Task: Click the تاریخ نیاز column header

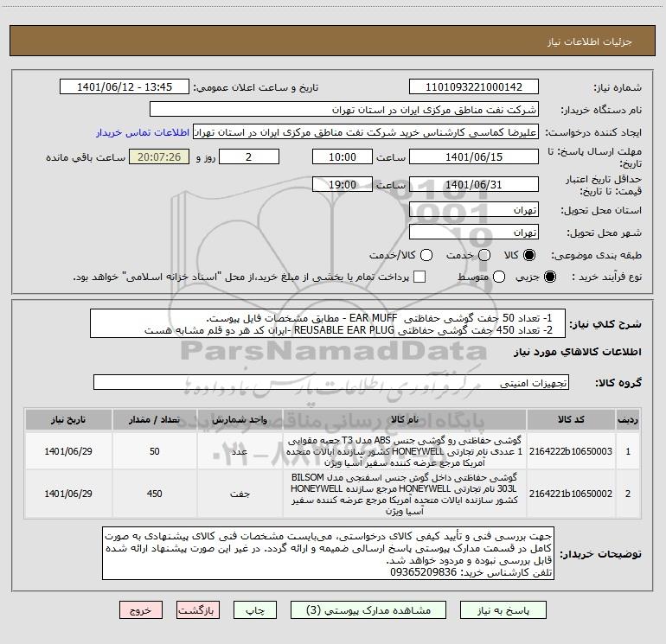Action: (68, 419)
